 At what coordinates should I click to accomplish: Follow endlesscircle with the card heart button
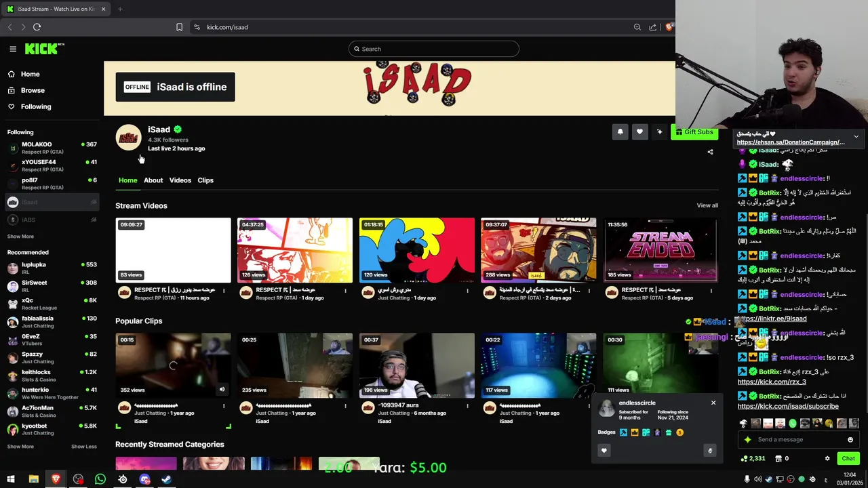[604, 450]
